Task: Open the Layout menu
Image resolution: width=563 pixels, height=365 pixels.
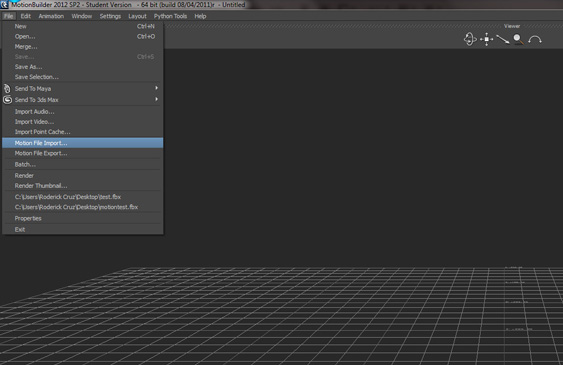Action: 137,16
